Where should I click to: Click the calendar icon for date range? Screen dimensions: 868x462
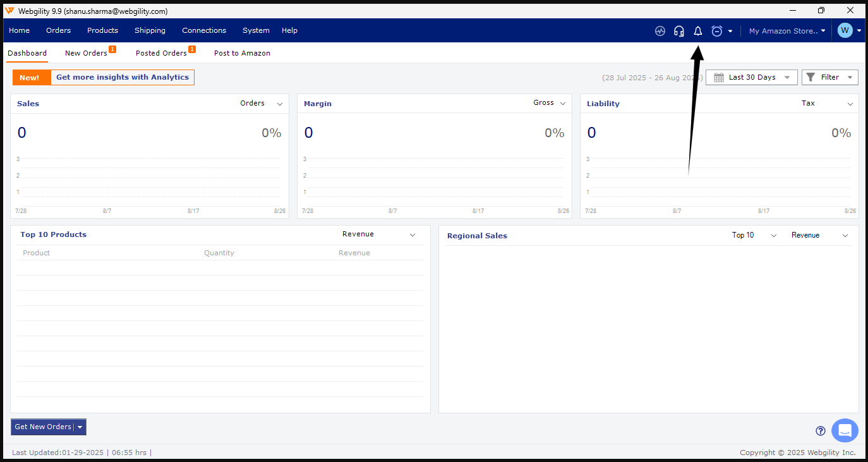tap(718, 78)
